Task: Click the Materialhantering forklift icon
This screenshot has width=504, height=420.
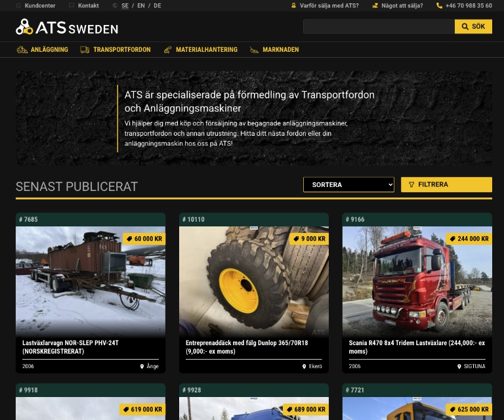Action: pyautogui.click(x=167, y=50)
